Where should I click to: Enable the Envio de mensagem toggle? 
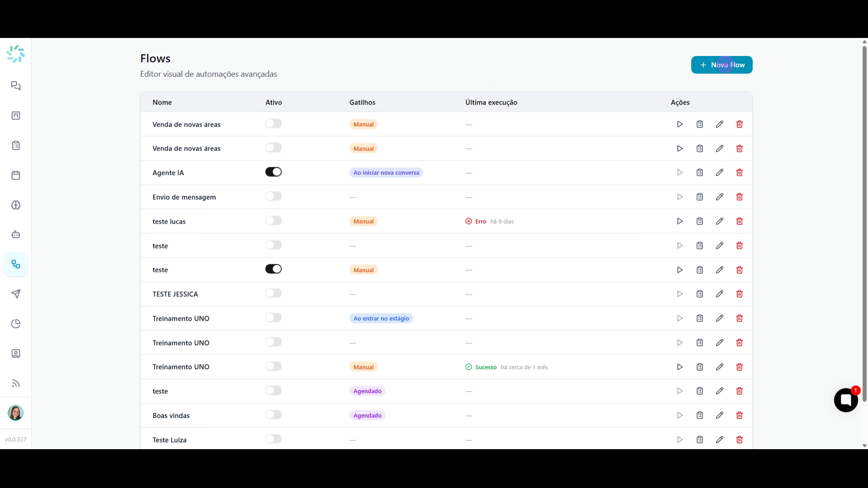coord(274,196)
